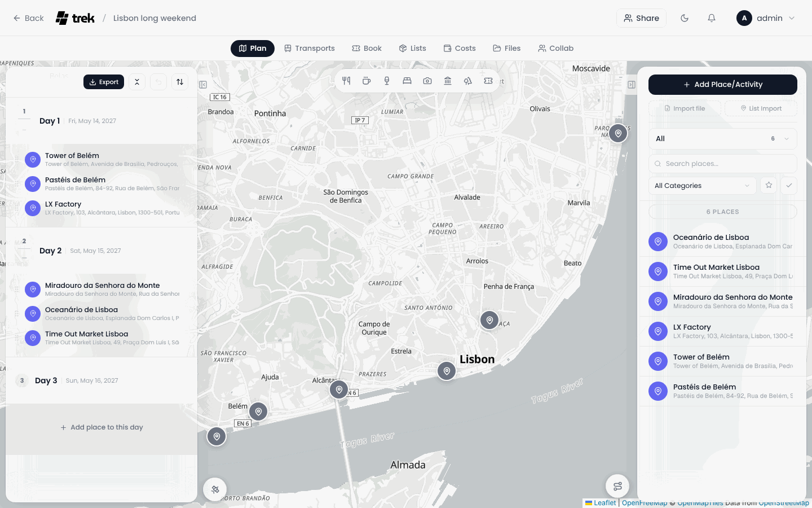Open the All Categories dropdown
Screen dimensions: 812x508
click(703, 185)
